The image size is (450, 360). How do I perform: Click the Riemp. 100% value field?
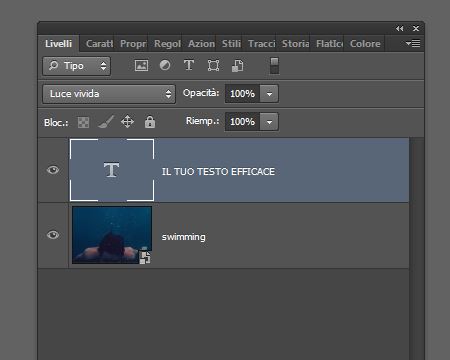(x=243, y=122)
